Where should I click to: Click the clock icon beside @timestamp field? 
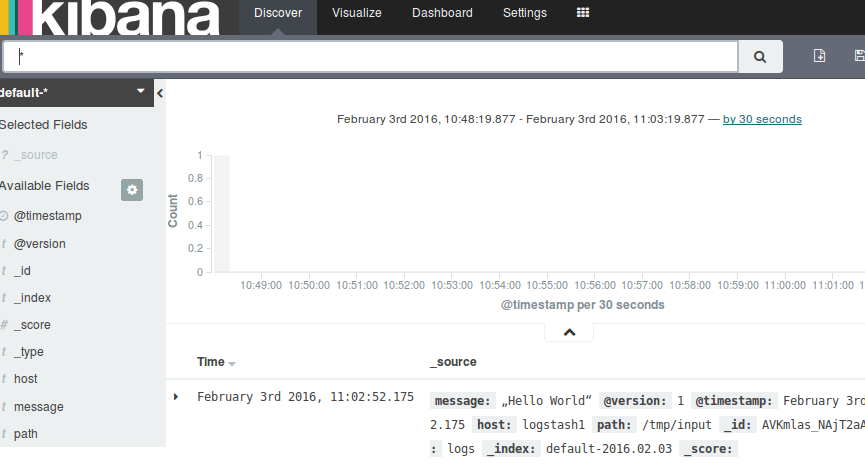tap(5, 216)
